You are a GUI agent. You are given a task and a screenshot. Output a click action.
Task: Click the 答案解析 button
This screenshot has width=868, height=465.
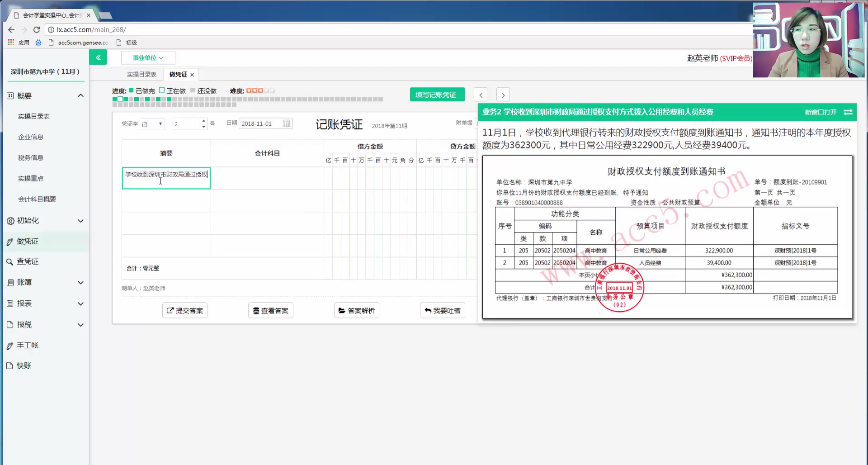[356, 310]
